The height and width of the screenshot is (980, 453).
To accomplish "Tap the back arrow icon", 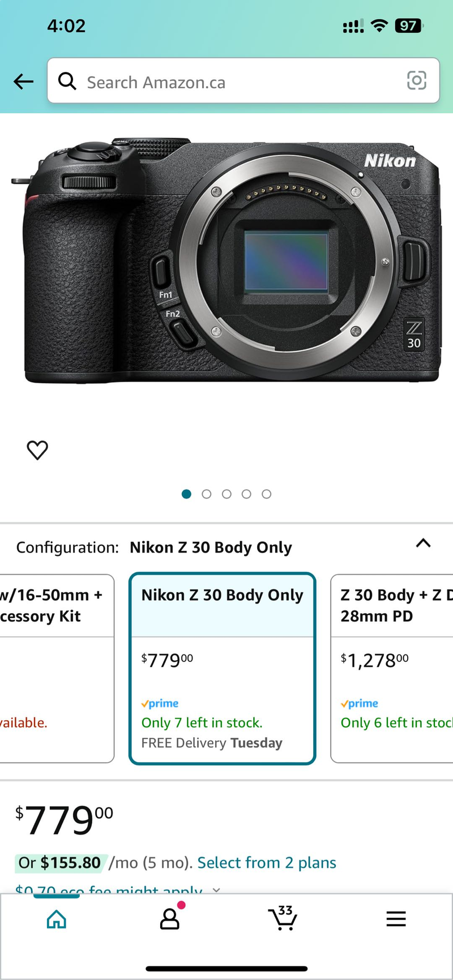I will tap(23, 82).
